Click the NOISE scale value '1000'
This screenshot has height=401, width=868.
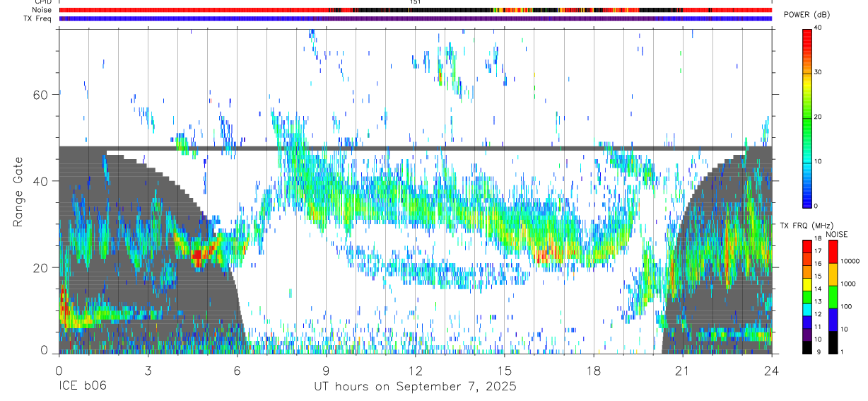pos(848,284)
